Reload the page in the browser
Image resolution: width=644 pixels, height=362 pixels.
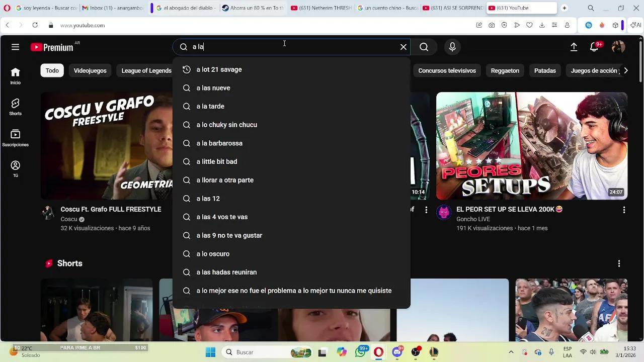35,25
